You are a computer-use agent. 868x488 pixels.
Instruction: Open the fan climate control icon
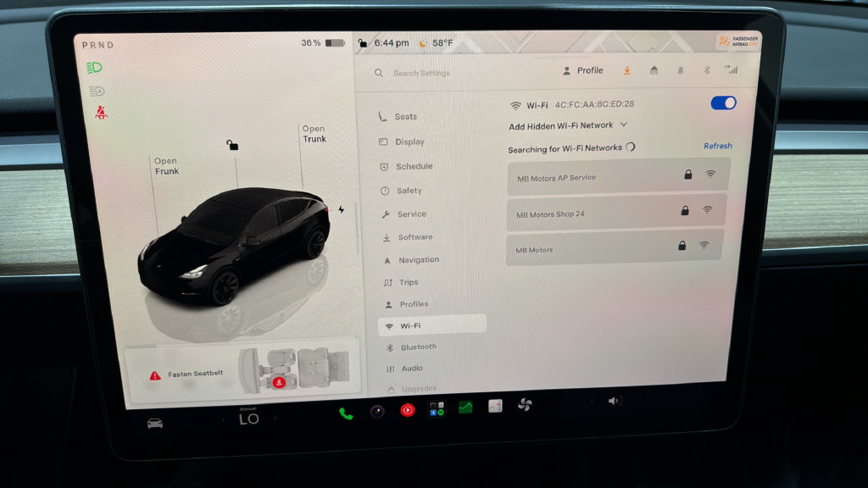click(x=525, y=404)
